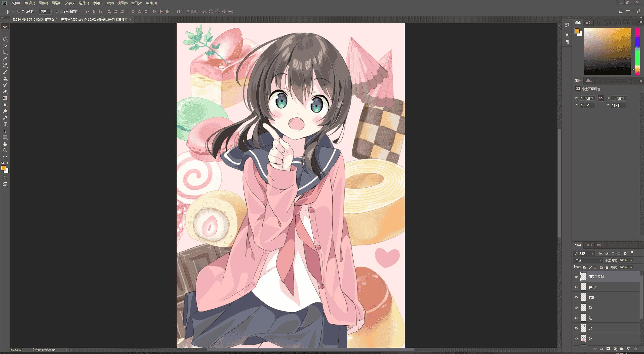Image resolution: width=644 pixels, height=354 pixels.
Task: Select the Eraser tool
Action: click(x=5, y=92)
